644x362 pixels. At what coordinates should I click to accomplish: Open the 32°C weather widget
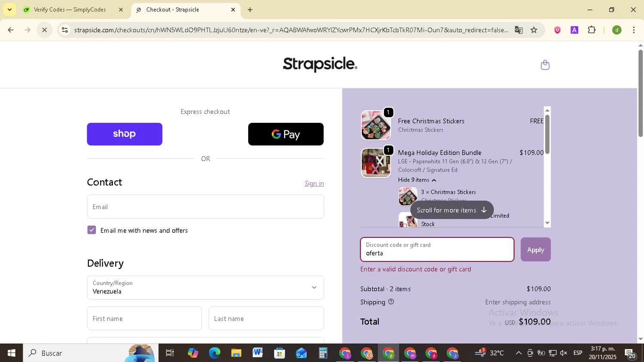(489, 353)
